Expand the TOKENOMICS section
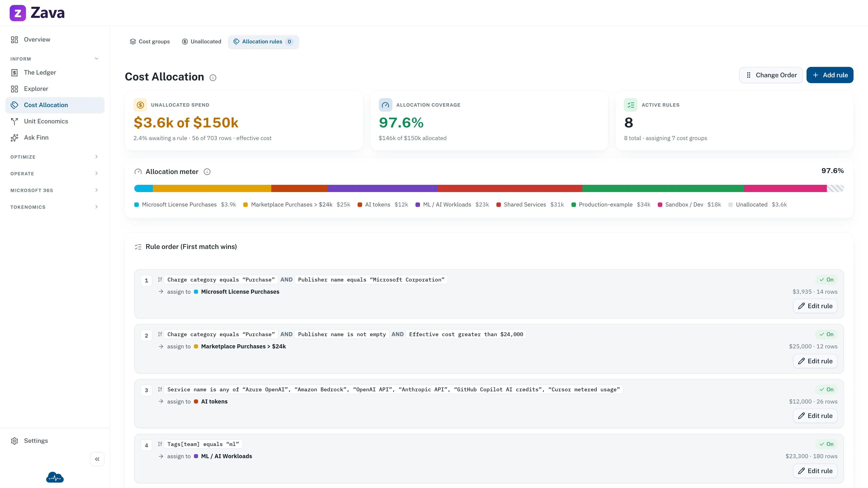The image size is (868, 488). pos(54,207)
